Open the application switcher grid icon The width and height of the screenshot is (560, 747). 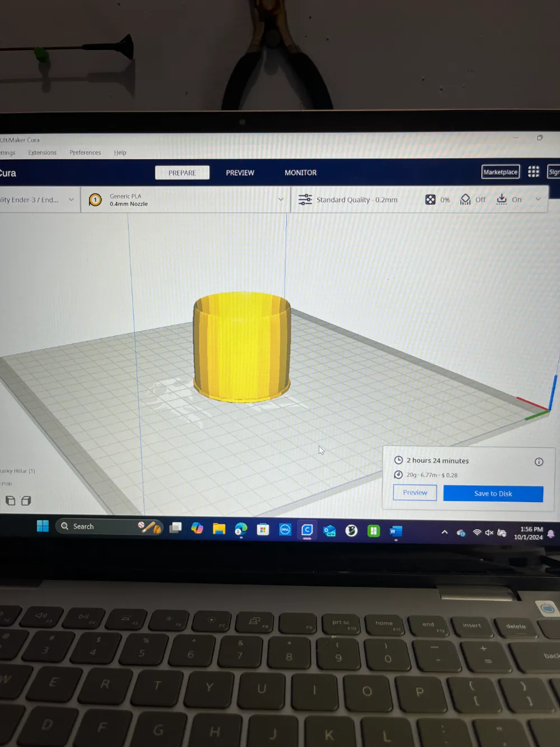[x=534, y=171]
